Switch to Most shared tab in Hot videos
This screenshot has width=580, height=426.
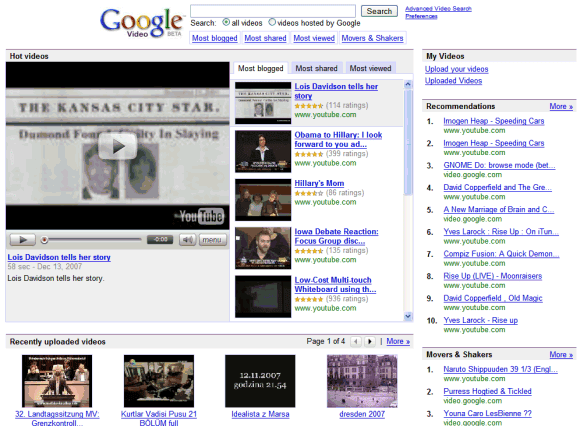point(317,68)
